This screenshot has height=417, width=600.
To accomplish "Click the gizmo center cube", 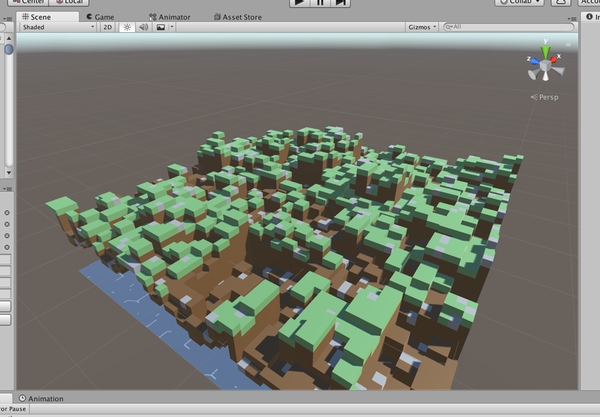I will click(x=545, y=66).
